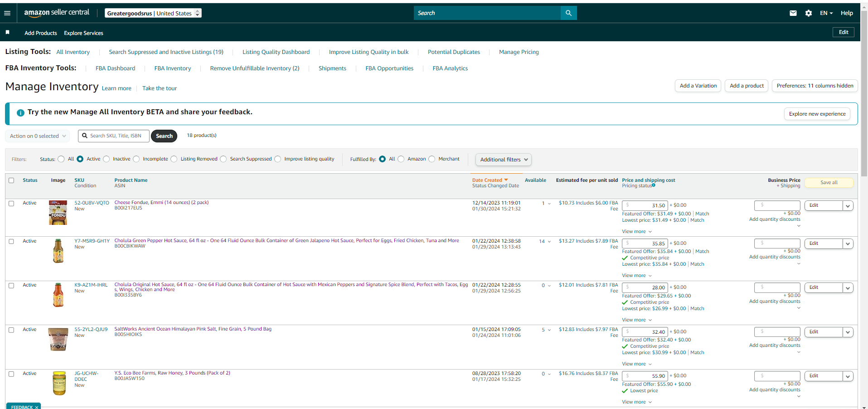Select Amazon under Fulfilled By
868x409 pixels.
(401, 159)
